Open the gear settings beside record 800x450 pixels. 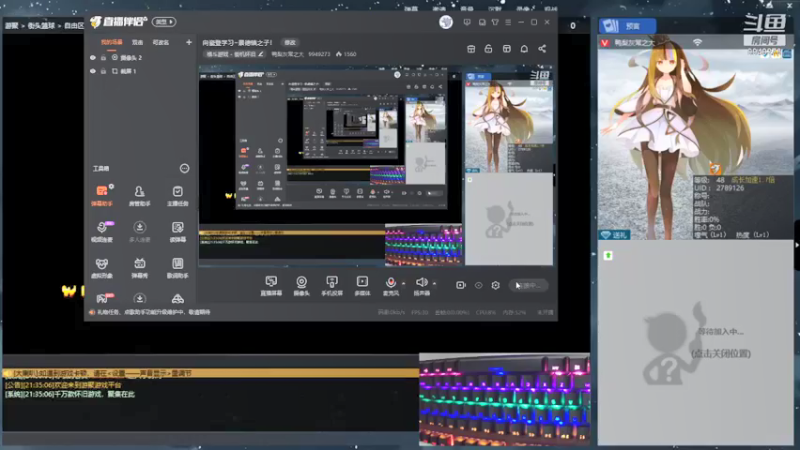[495, 285]
